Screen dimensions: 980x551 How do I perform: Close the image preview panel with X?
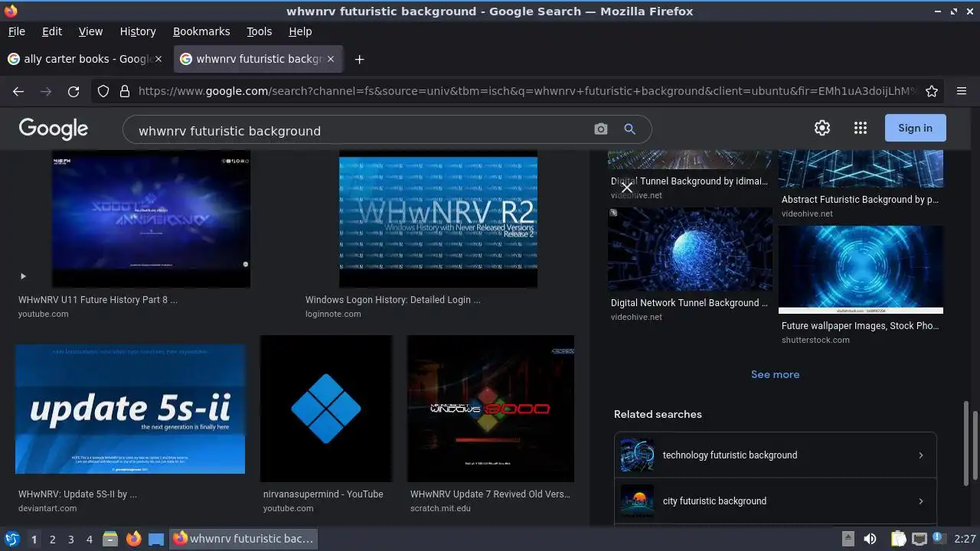pos(627,187)
